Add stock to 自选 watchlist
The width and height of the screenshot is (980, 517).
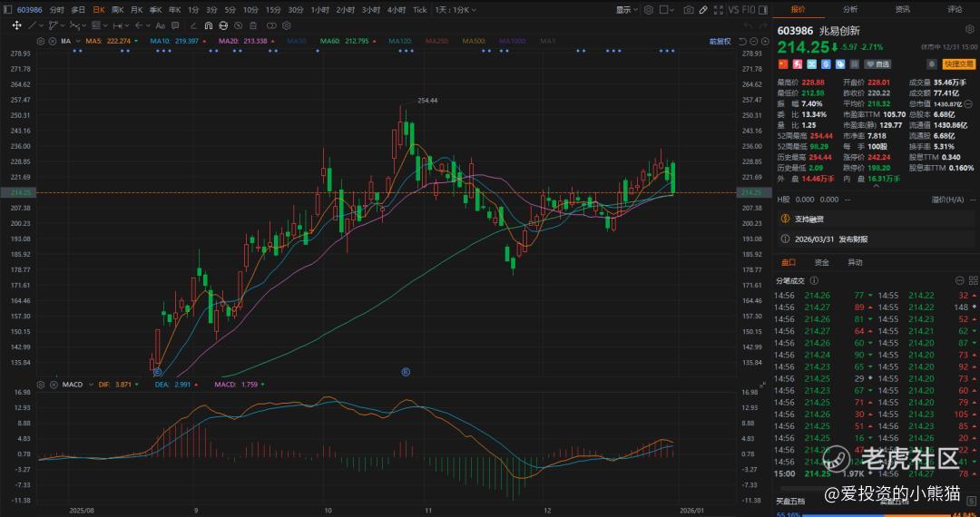click(x=877, y=64)
